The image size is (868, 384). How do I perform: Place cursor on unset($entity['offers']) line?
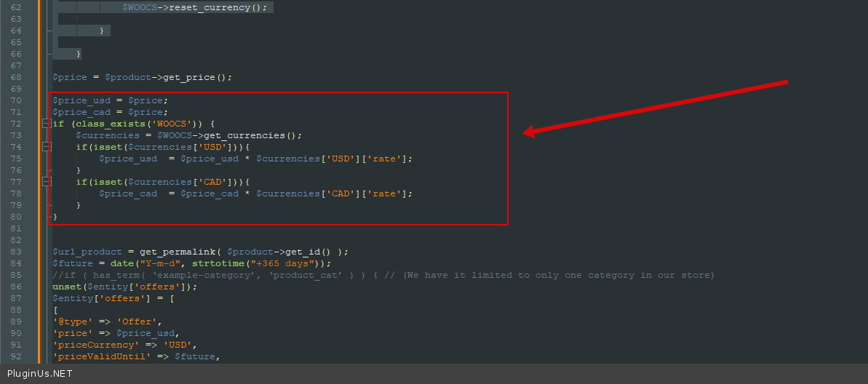pos(124,287)
